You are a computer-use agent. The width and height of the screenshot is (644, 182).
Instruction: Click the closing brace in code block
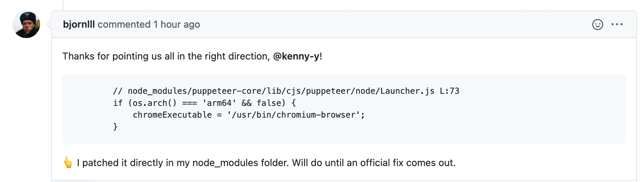point(115,127)
